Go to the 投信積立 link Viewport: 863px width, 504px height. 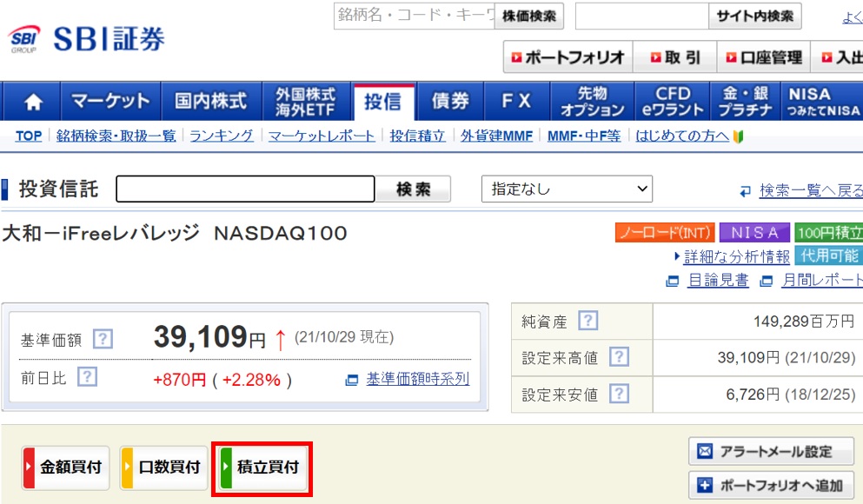click(417, 136)
